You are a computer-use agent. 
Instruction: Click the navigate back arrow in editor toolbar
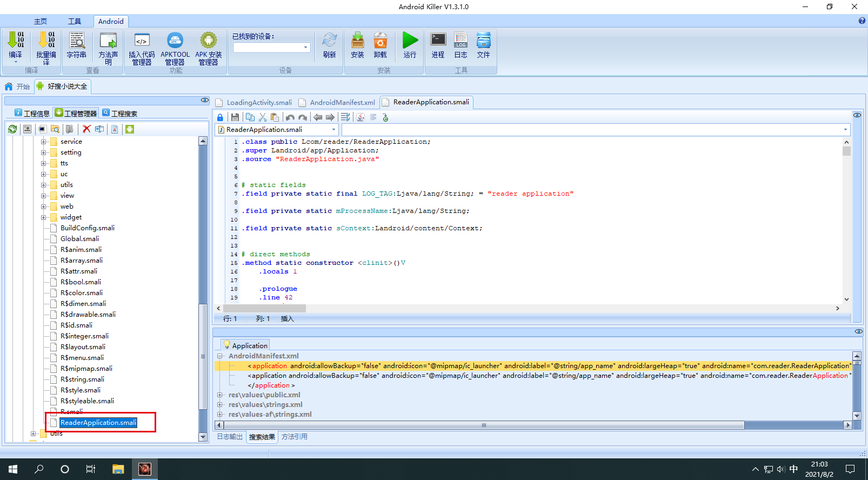(318, 117)
